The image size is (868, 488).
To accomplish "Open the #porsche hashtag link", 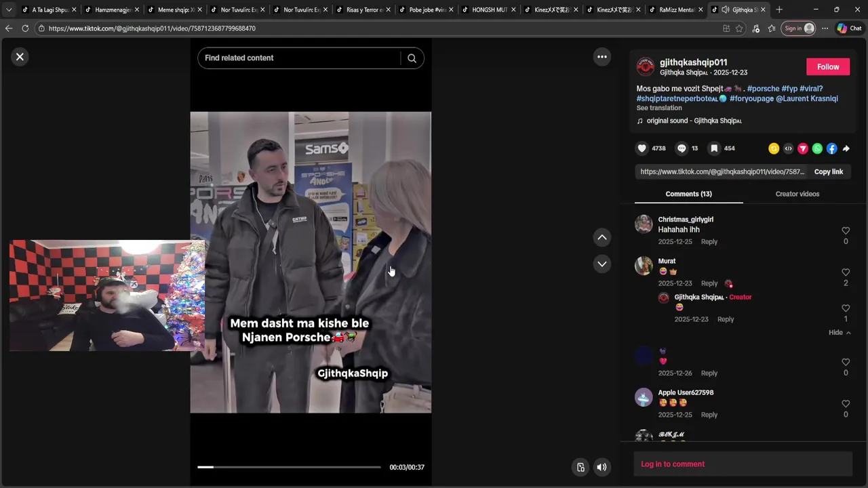I will click(x=763, y=89).
